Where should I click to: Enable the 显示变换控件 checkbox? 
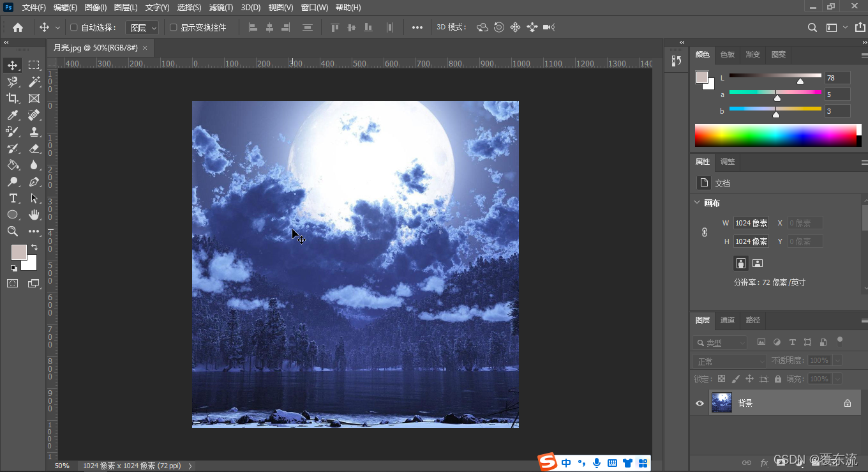point(173,27)
